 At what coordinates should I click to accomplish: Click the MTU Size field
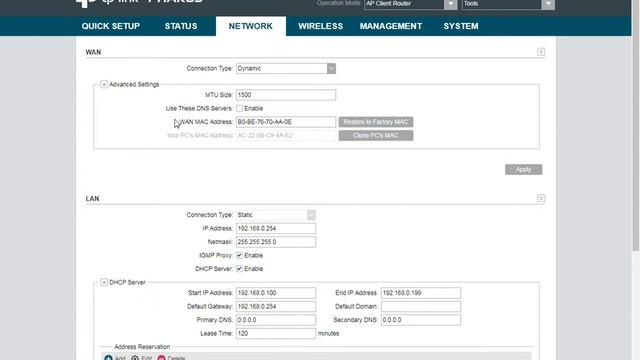pos(286,95)
